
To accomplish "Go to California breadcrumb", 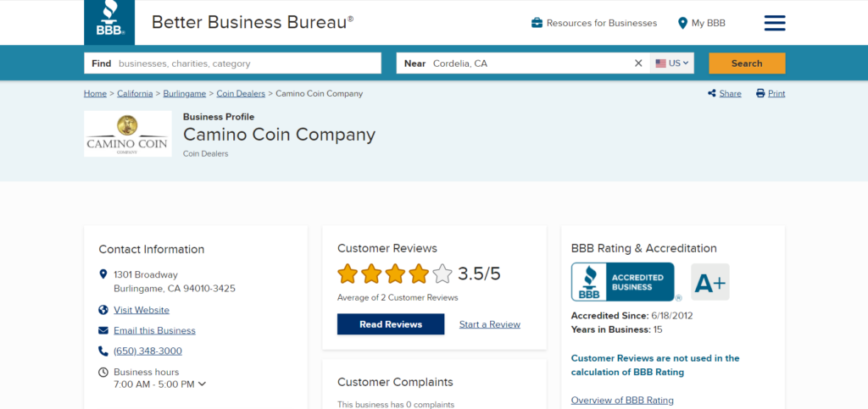I will tap(135, 93).
